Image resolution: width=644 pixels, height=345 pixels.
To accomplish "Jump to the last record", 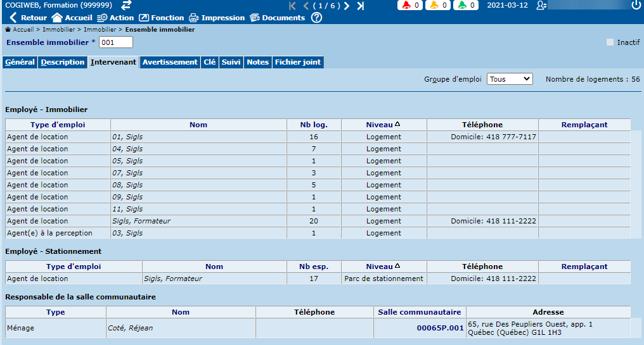I will pyautogui.click(x=360, y=6).
